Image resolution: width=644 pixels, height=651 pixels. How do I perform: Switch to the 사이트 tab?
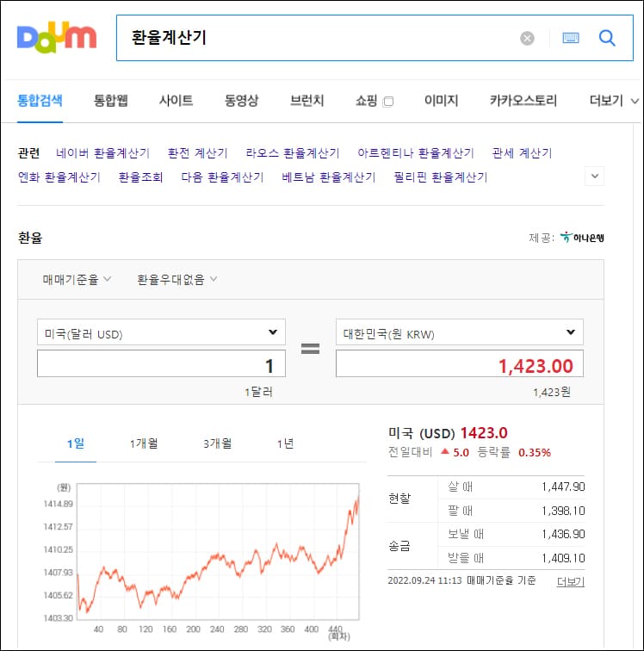tap(176, 101)
